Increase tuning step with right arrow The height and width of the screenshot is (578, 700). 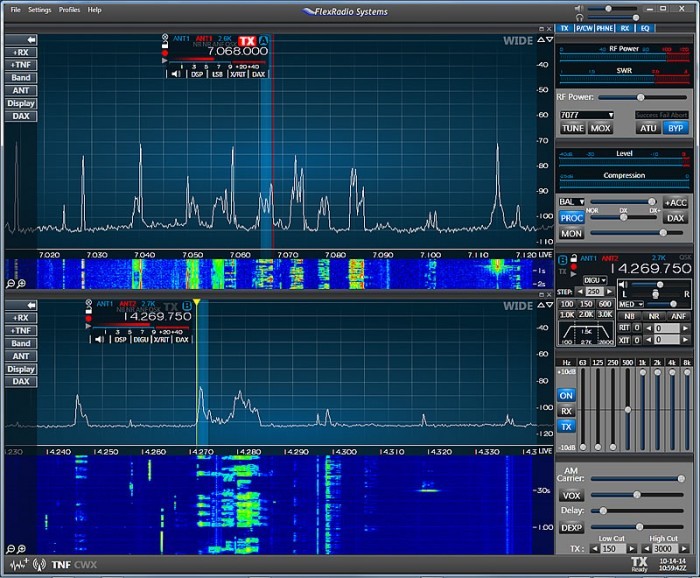[x=609, y=291]
